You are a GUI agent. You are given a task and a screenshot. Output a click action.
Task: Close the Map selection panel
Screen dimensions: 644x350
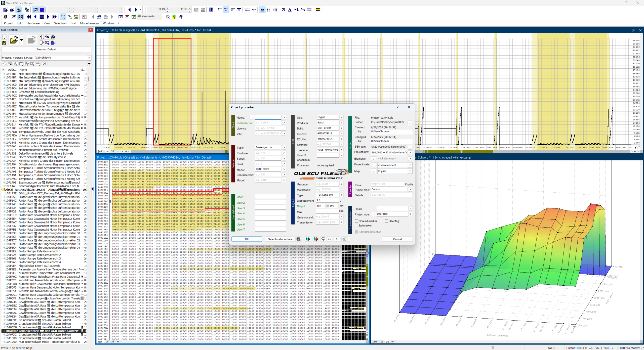pos(91,30)
